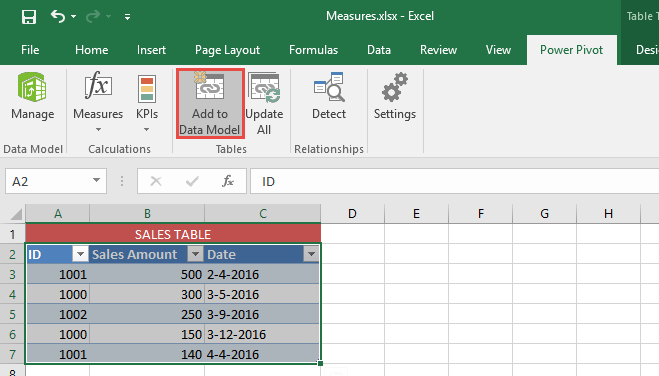Go to the Formulas tab
Image resolution: width=659 pixels, height=376 pixels.
(313, 50)
